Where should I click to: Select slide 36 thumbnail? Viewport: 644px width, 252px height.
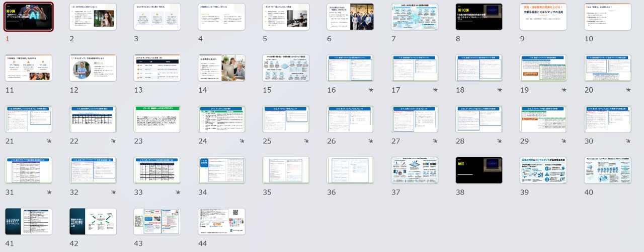point(351,170)
